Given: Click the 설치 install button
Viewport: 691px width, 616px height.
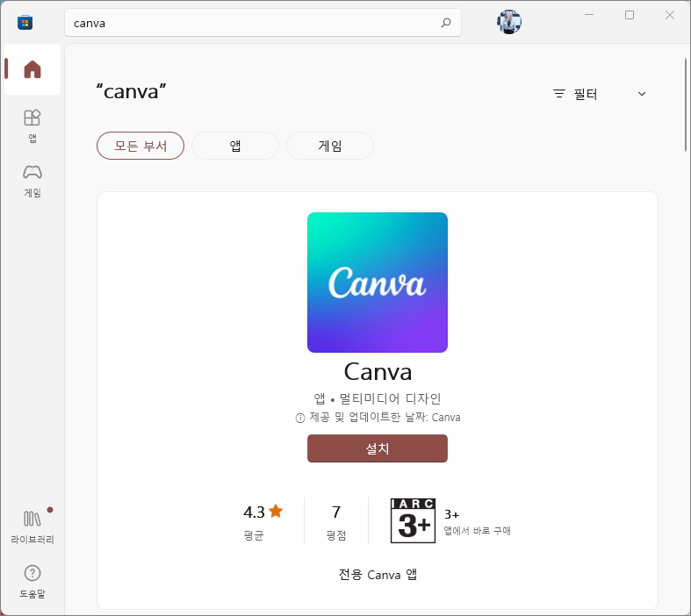Looking at the screenshot, I should (x=378, y=448).
